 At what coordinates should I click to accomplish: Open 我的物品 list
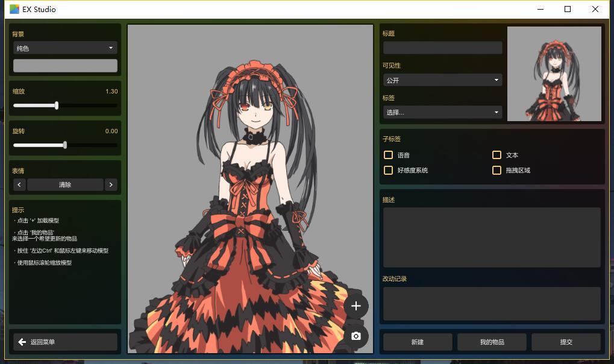pos(492,342)
